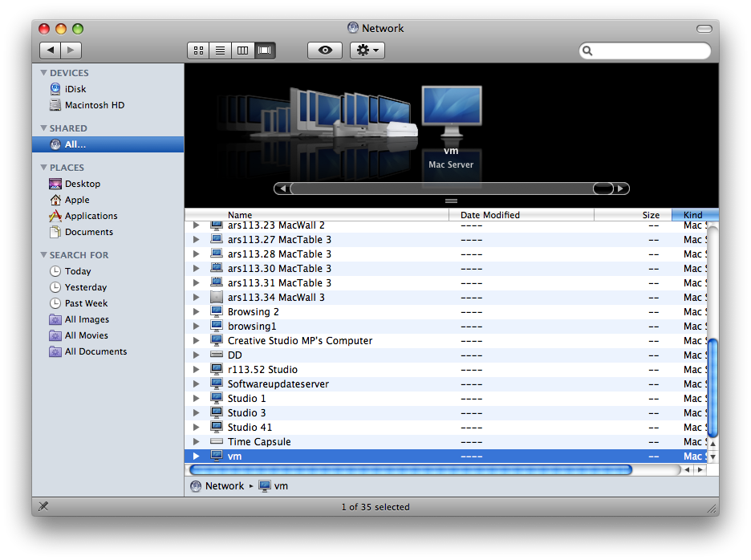Viewport: 751px width, 560px height.
Task: Select All... under Shared
Action: tap(108, 144)
